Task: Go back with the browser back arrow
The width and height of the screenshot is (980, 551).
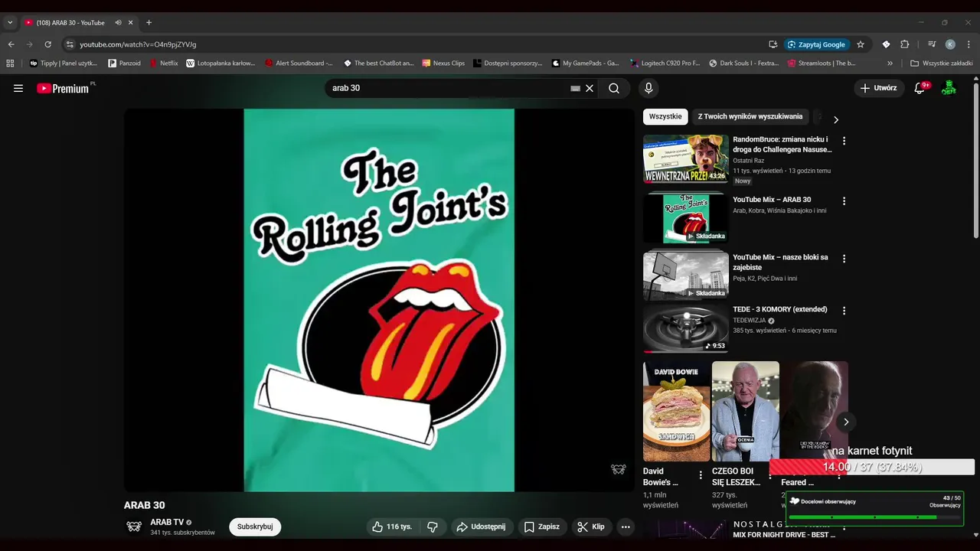Action: point(11,44)
